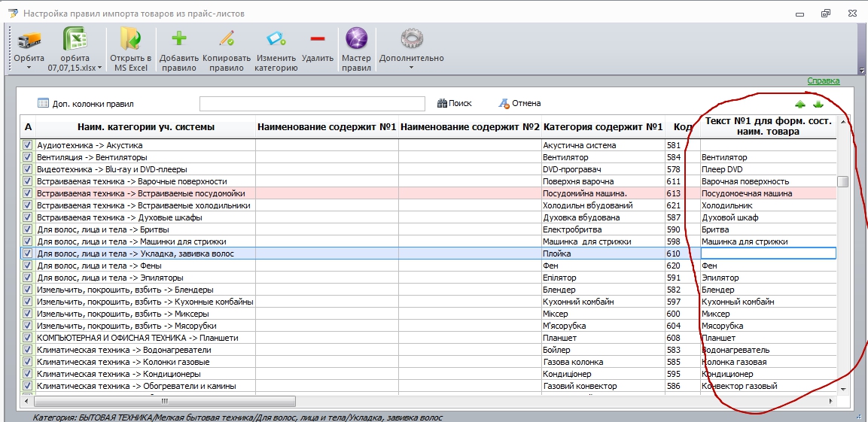Click Копировать правило pencil icon

pos(227,38)
